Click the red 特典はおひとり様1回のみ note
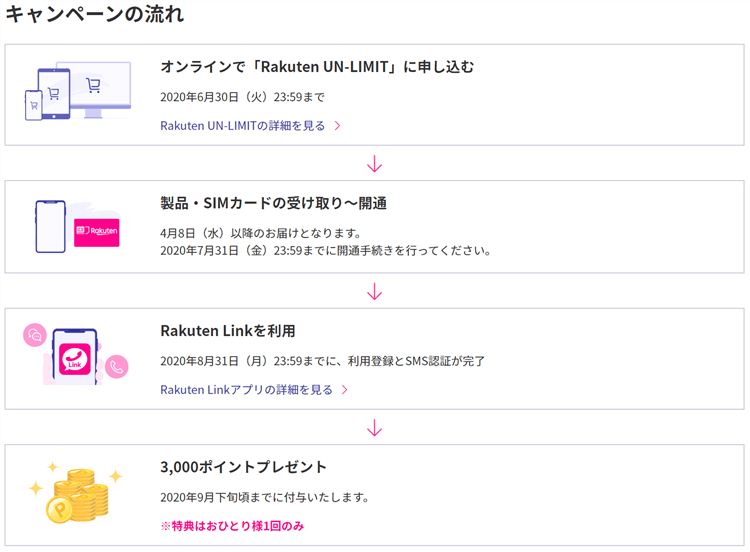This screenshot has width=750, height=552. [232, 525]
